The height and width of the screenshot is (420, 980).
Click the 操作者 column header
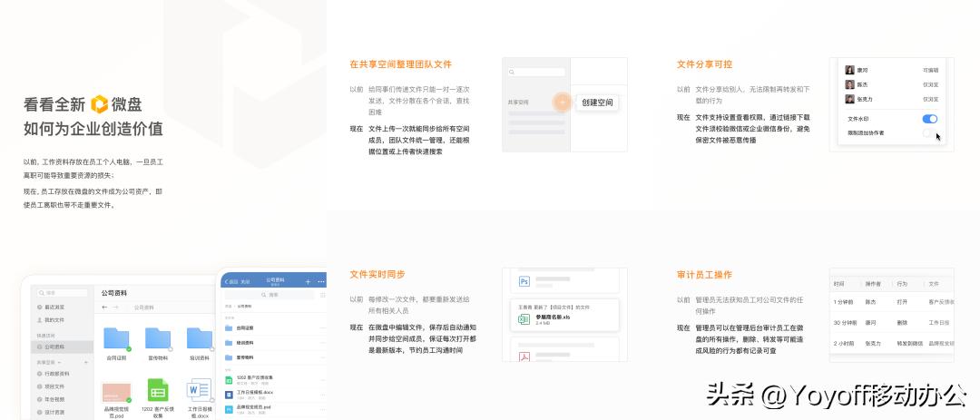pos(873,284)
